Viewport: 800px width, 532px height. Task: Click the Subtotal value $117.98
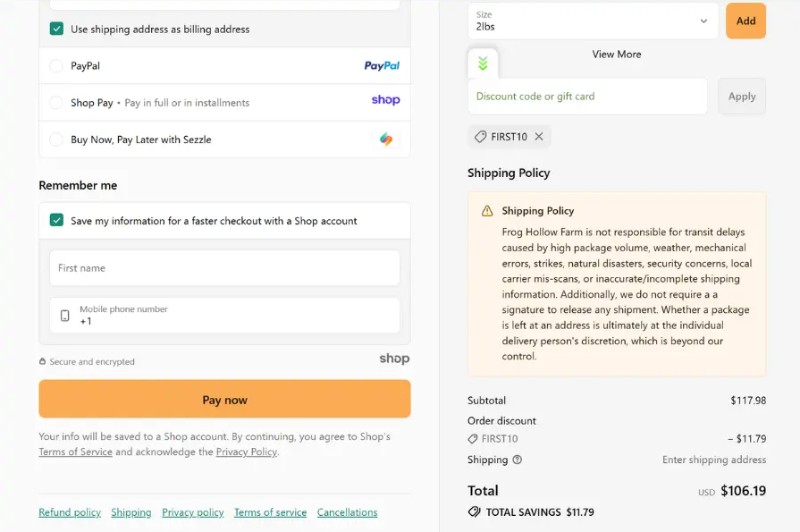748,400
